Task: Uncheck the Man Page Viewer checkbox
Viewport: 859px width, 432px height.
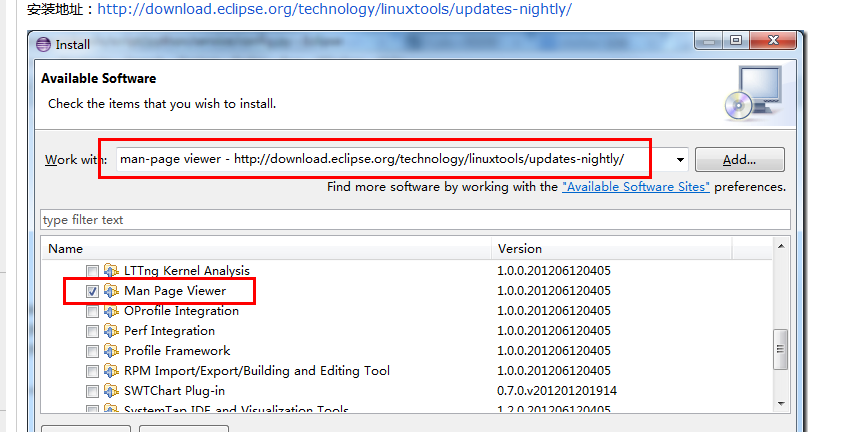Action: coord(92,291)
